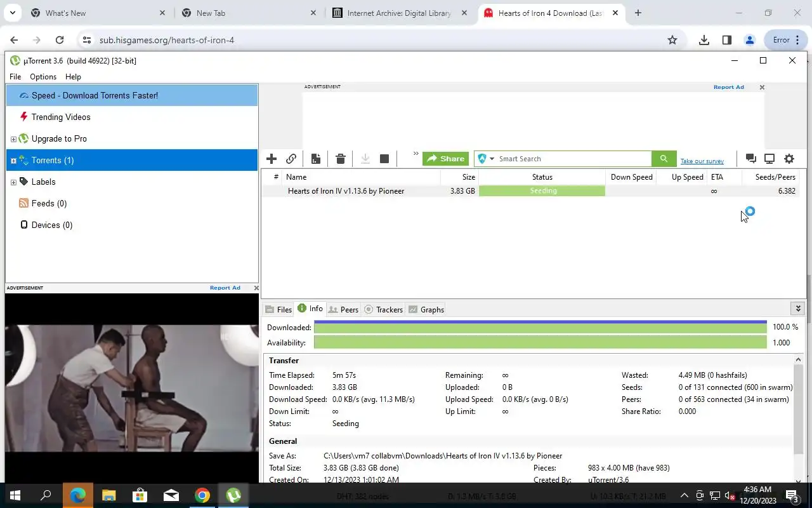Click the Remove torrent trash icon
This screenshot has height=508, width=812.
coord(341,159)
